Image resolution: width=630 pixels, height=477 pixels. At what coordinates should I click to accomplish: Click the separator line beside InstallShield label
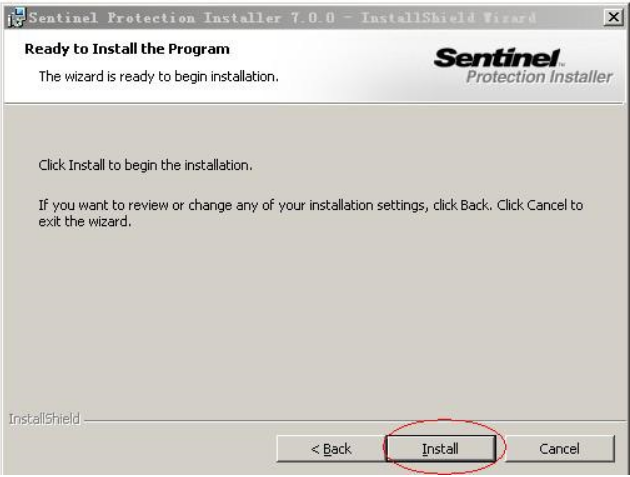tap(353, 421)
